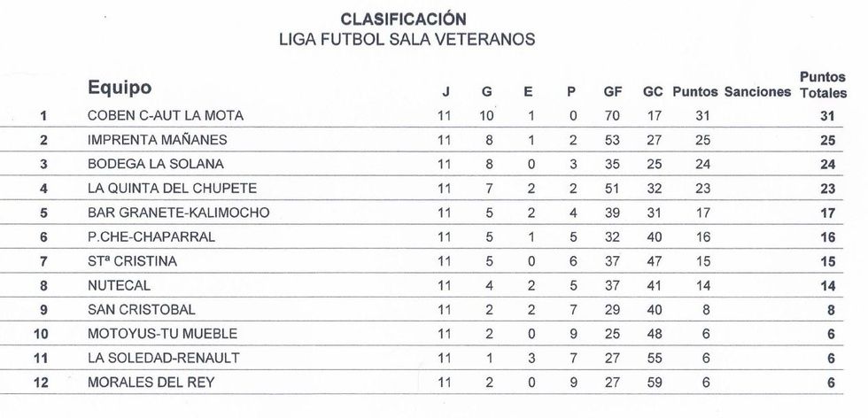Screen dimensions: 868x418
Task: Click the GC column header
Action: (x=653, y=92)
